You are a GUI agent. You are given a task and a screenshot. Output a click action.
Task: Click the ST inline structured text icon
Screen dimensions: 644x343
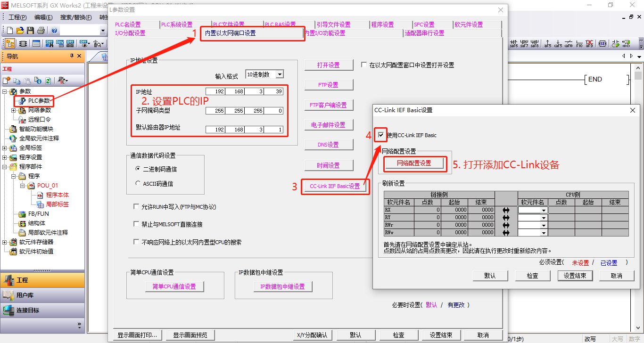click(x=603, y=44)
